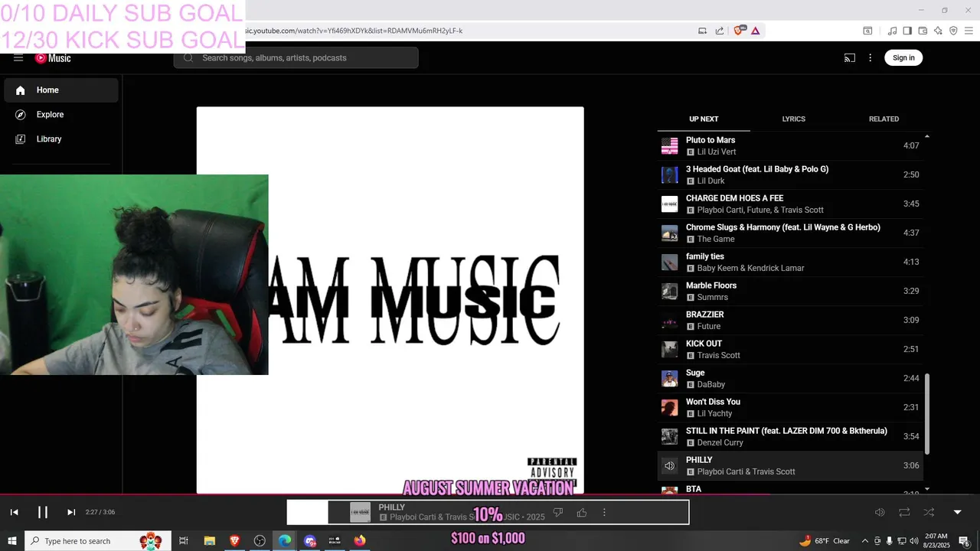The image size is (980, 551).
Task: Open the Cast to device icon
Action: coord(850,57)
